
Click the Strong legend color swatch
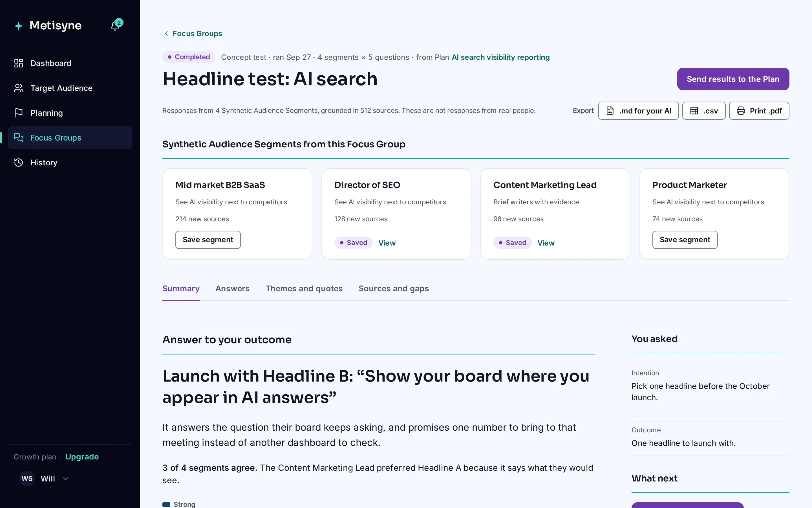tap(166, 504)
